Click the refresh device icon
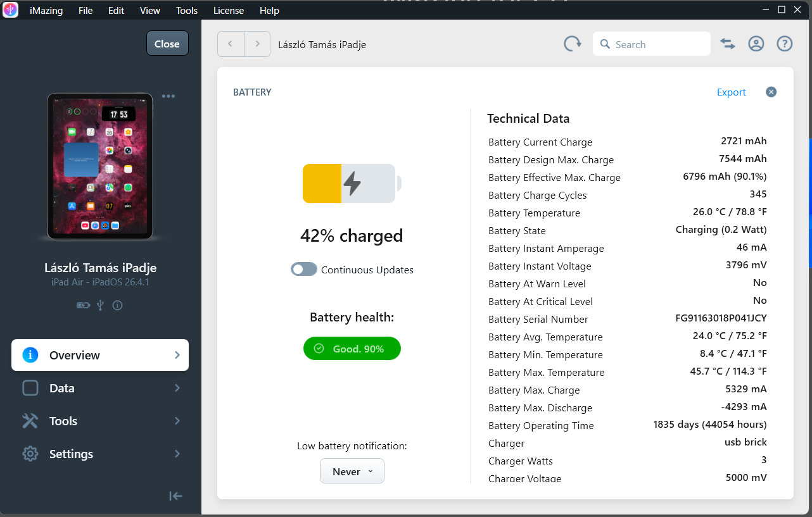Image resolution: width=812 pixels, height=517 pixels. (x=573, y=44)
